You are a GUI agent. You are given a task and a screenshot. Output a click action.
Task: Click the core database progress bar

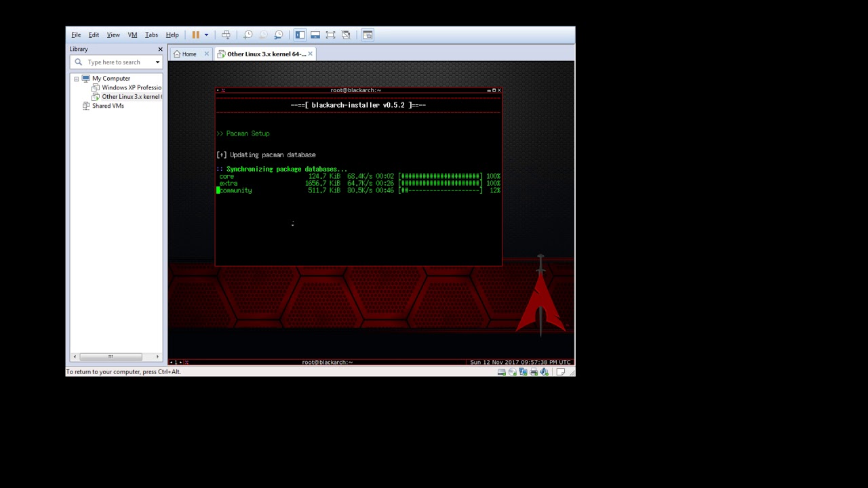click(x=440, y=176)
